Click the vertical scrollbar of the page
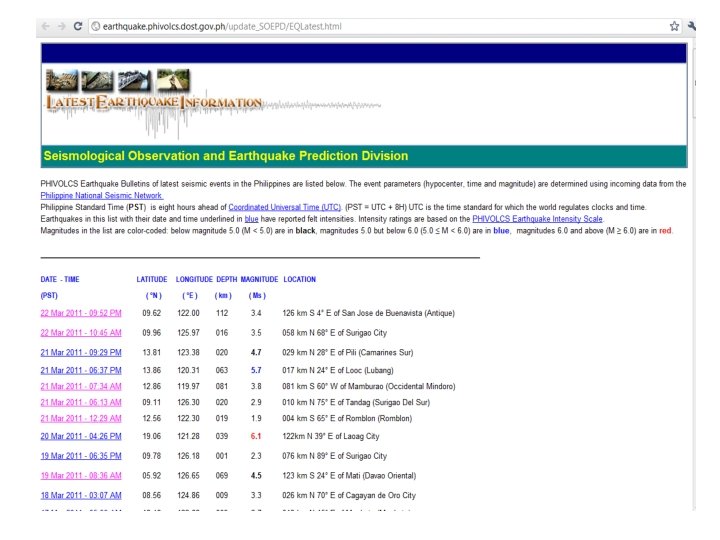 pyautogui.click(x=695, y=276)
